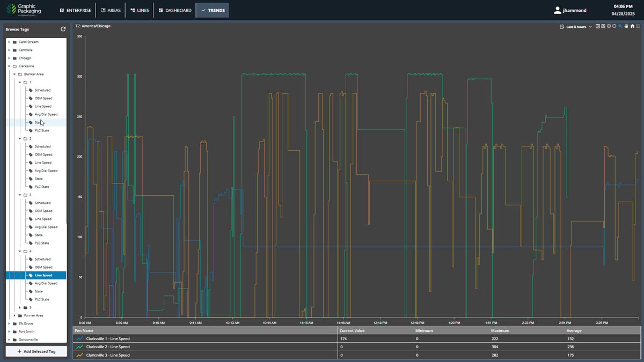The image size is (644, 362).
Task: Open the Dashboard page
Action: pyautogui.click(x=175, y=10)
